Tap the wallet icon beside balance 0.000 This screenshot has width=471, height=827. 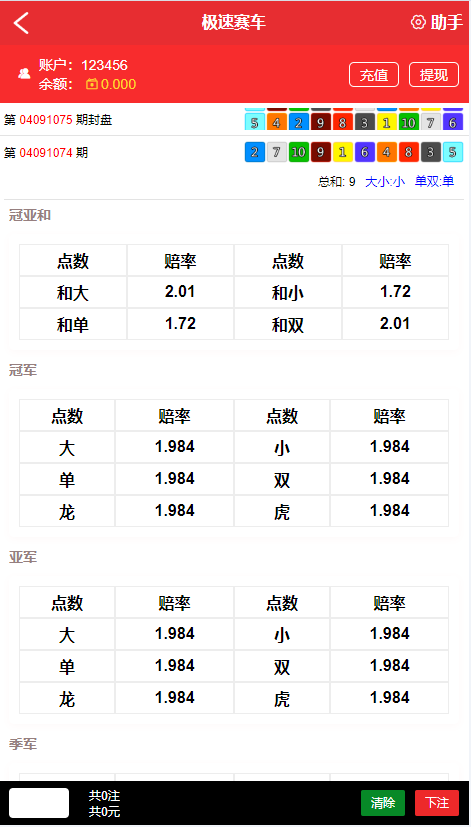coord(92,84)
